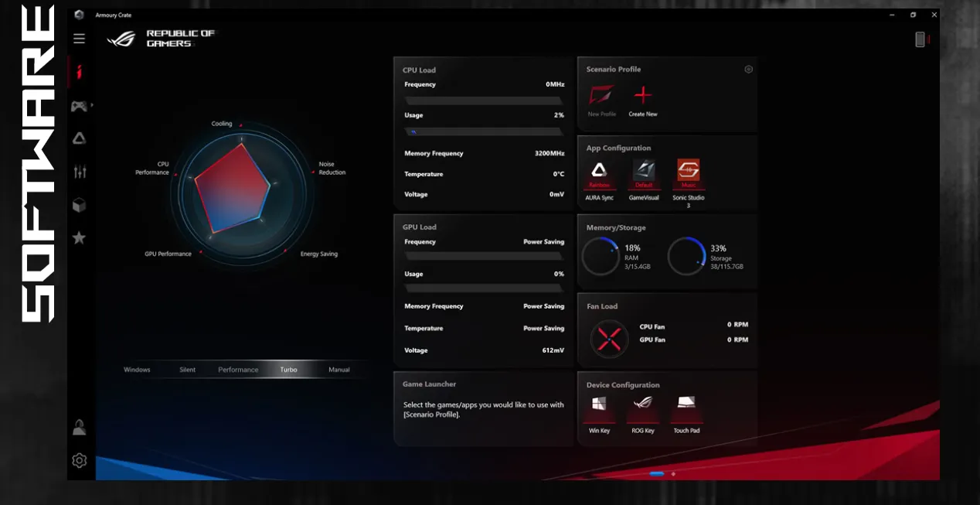Click the CPU Temperature 0°C value
The width and height of the screenshot is (980, 505).
pyautogui.click(x=559, y=174)
